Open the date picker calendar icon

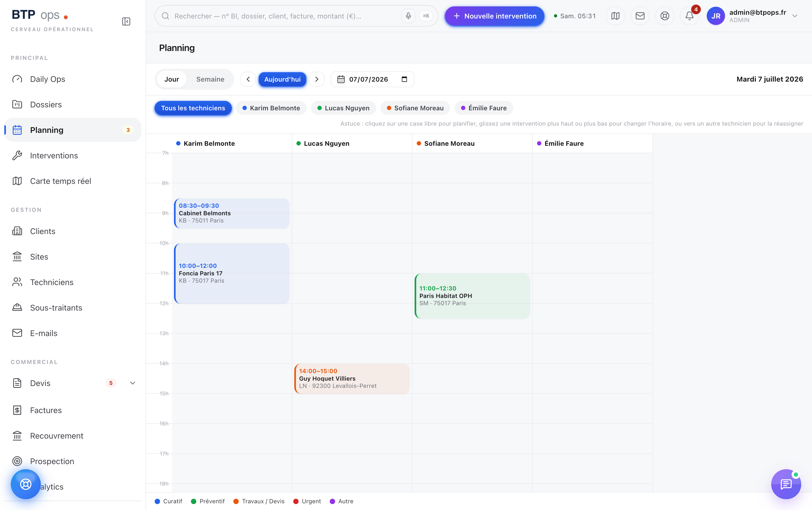pos(341,79)
